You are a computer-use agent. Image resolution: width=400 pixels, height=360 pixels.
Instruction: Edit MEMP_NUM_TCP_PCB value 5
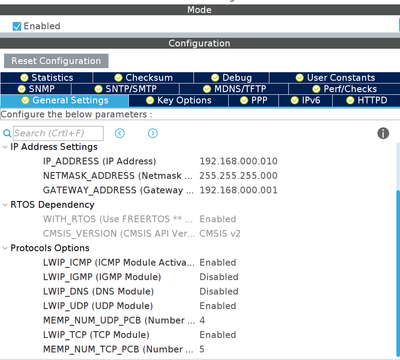pyautogui.click(x=202, y=349)
